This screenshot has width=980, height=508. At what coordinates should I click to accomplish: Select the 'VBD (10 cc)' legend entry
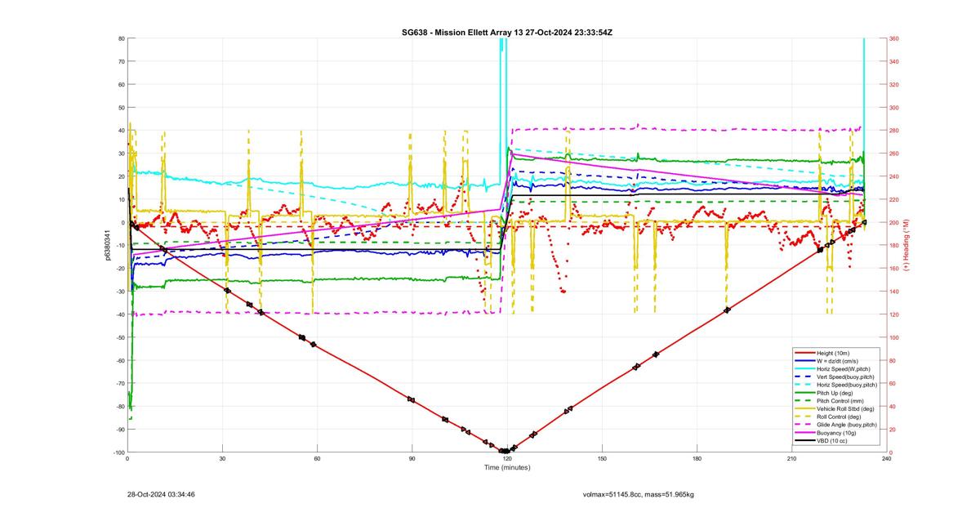831,441
